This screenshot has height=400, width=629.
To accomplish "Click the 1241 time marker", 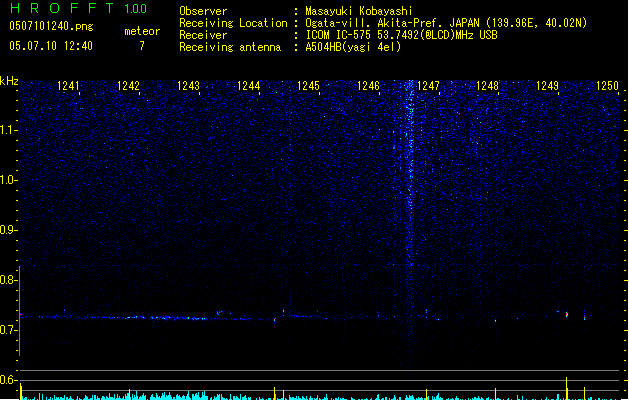I will pyautogui.click(x=68, y=86).
